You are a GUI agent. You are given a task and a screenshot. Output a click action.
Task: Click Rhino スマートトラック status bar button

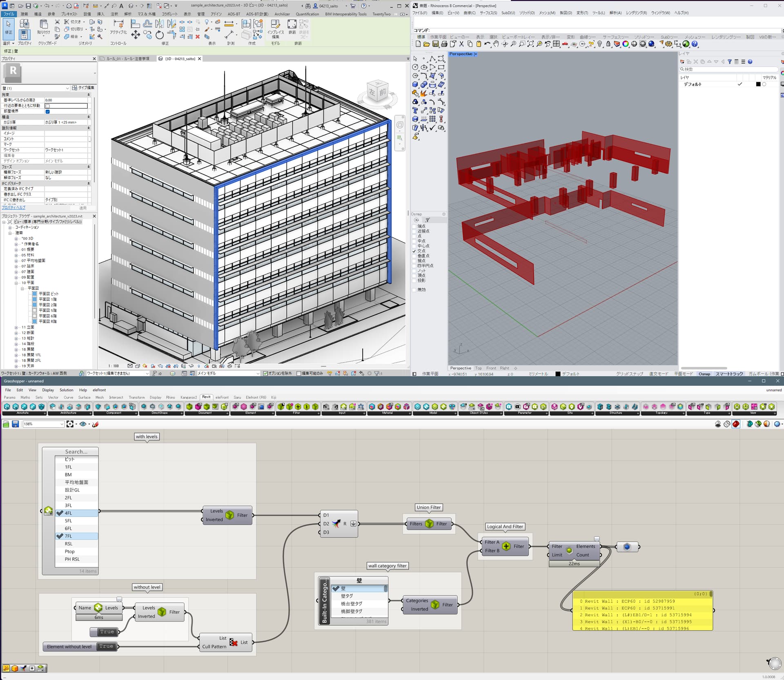(729, 373)
